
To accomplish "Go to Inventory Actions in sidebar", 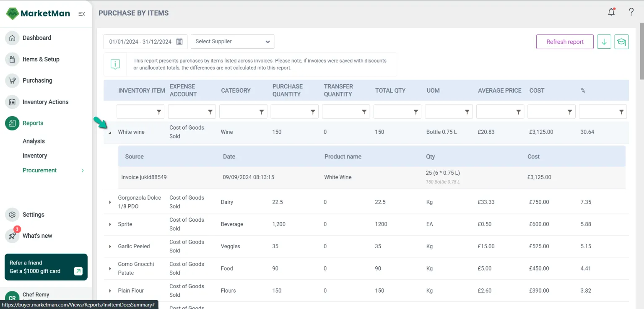I will (x=45, y=102).
